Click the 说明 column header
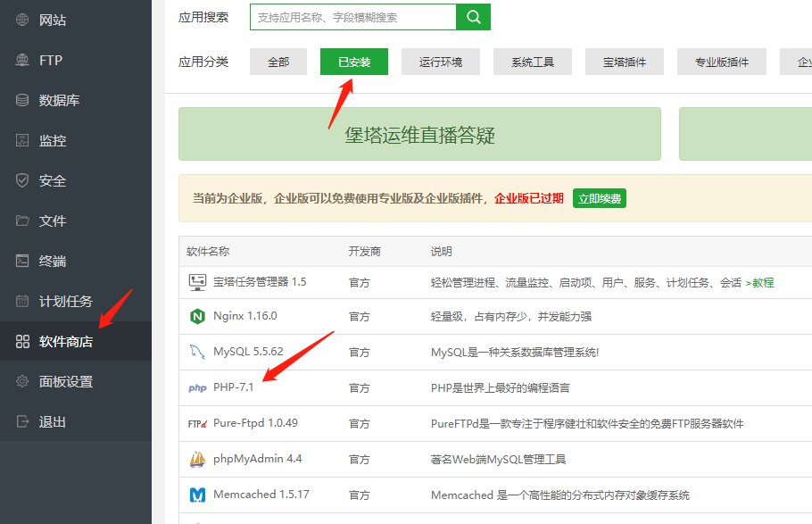Viewport: 812px width, 524px height. pyautogui.click(x=441, y=252)
